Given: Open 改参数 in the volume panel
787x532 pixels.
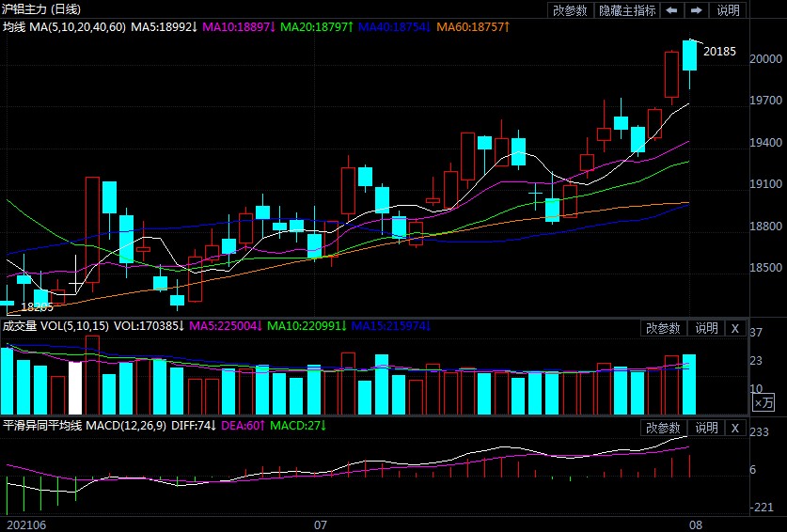Looking at the screenshot, I should tap(663, 328).
